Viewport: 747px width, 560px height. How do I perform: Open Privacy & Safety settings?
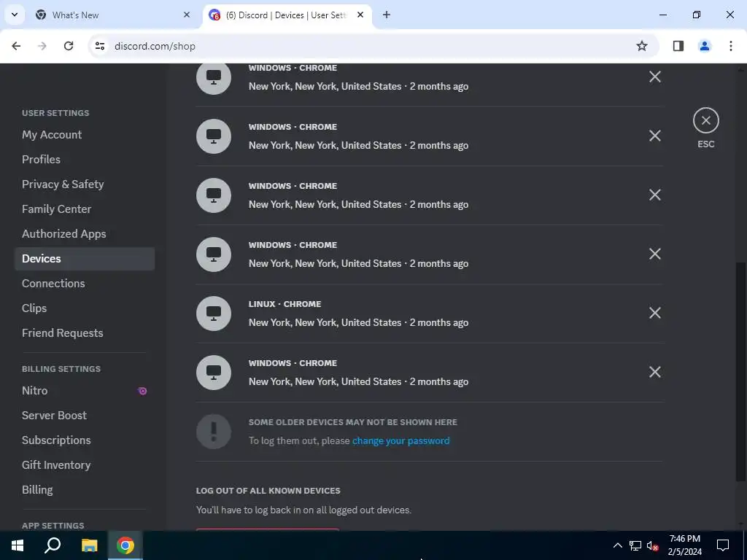tap(63, 184)
